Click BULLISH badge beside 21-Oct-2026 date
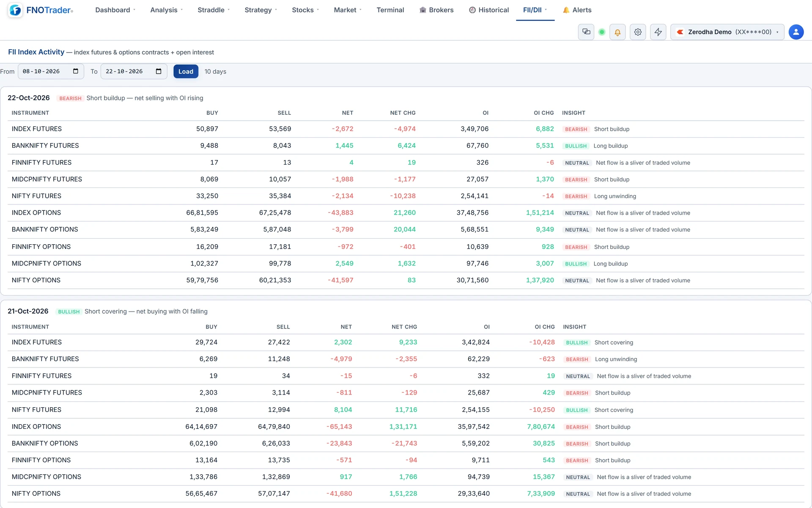812x508 pixels. tap(69, 312)
